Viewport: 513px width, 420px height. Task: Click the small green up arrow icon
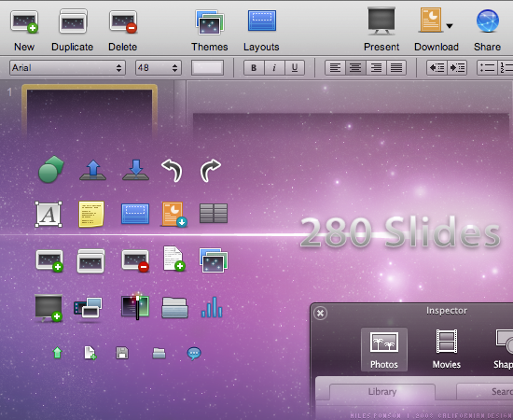click(x=57, y=353)
